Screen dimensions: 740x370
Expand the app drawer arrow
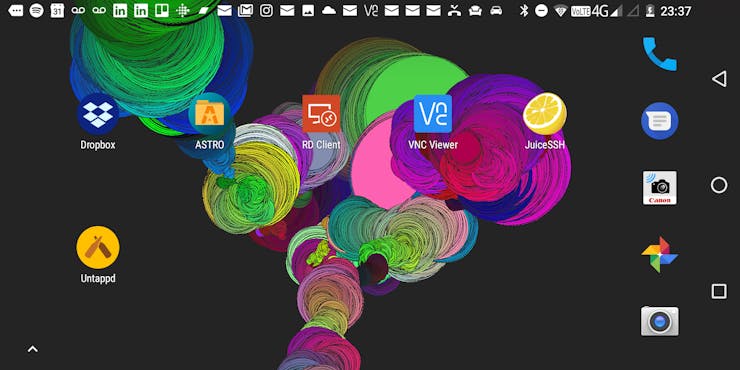32,349
